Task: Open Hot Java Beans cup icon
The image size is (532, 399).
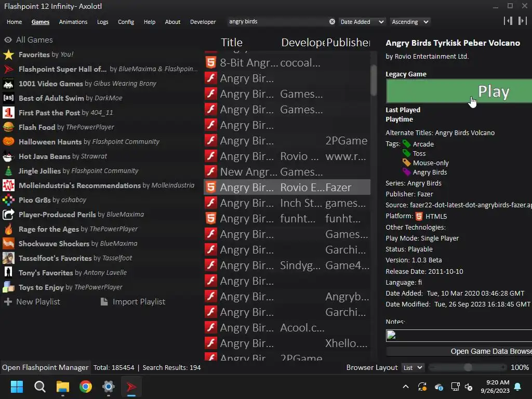Action: point(8,156)
